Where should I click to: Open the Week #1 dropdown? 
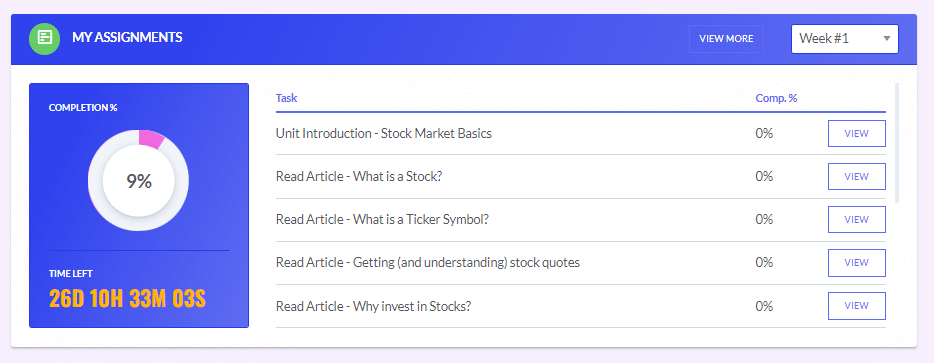[x=845, y=39]
